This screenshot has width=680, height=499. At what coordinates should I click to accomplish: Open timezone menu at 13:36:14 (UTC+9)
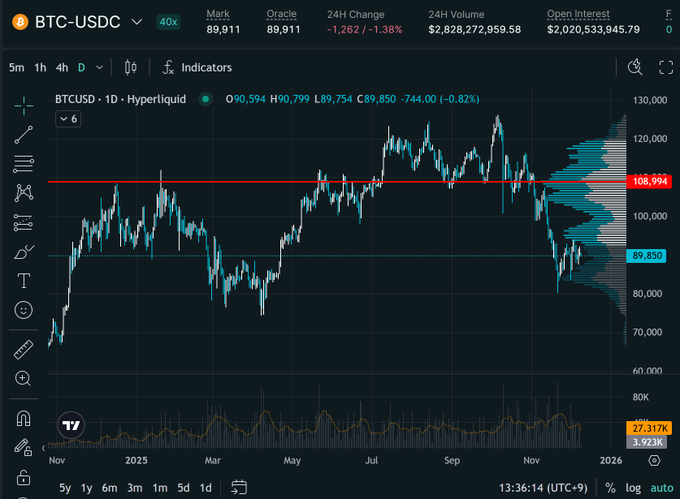(543, 488)
